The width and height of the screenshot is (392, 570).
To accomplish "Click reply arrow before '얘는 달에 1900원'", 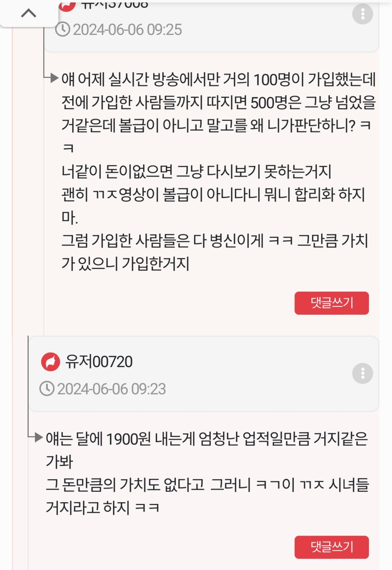I will pyautogui.click(x=36, y=437).
